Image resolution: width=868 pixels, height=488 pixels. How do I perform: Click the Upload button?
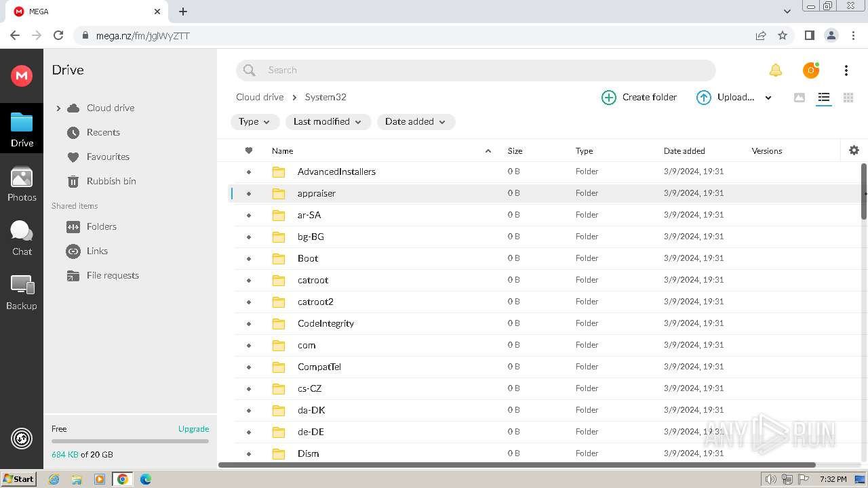click(726, 98)
